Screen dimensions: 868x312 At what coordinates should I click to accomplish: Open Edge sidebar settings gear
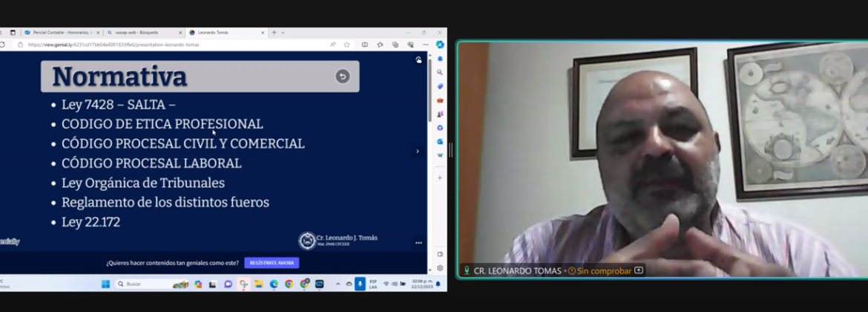click(440, 268)
